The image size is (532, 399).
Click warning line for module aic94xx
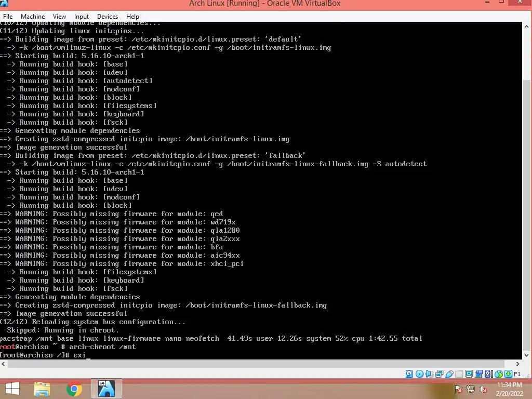(120, 256)
